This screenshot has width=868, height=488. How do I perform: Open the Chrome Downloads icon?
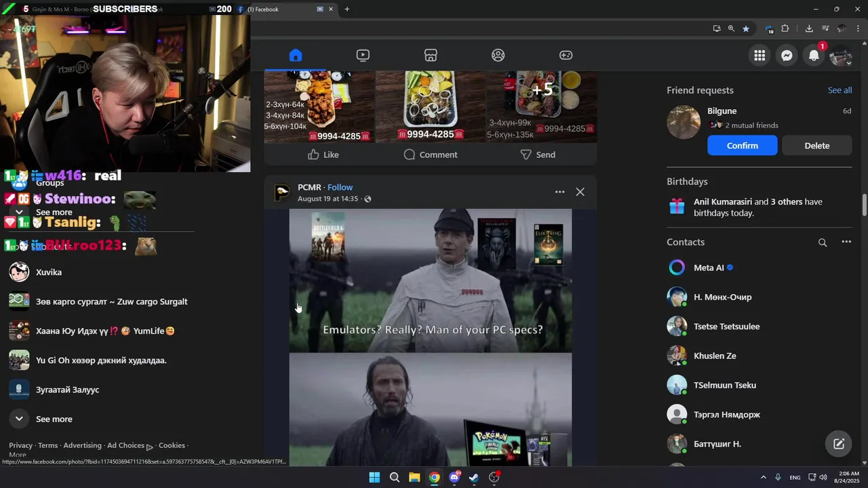click(x=809, y=28)
